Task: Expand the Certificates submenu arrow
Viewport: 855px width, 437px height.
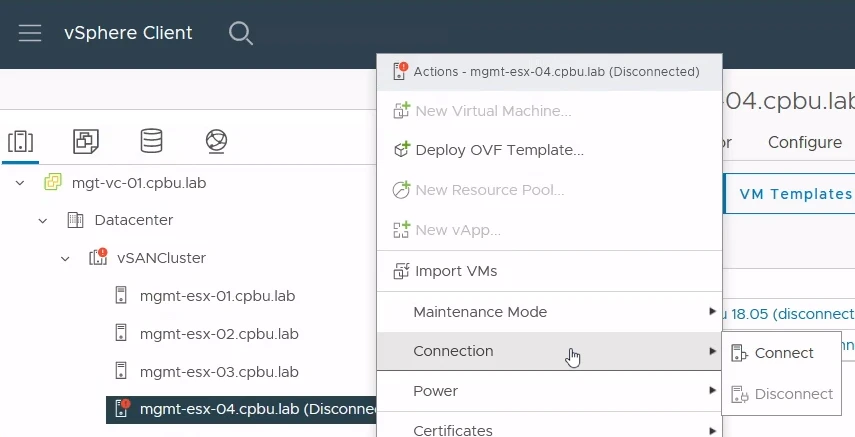Action: [x=712, y=430]
